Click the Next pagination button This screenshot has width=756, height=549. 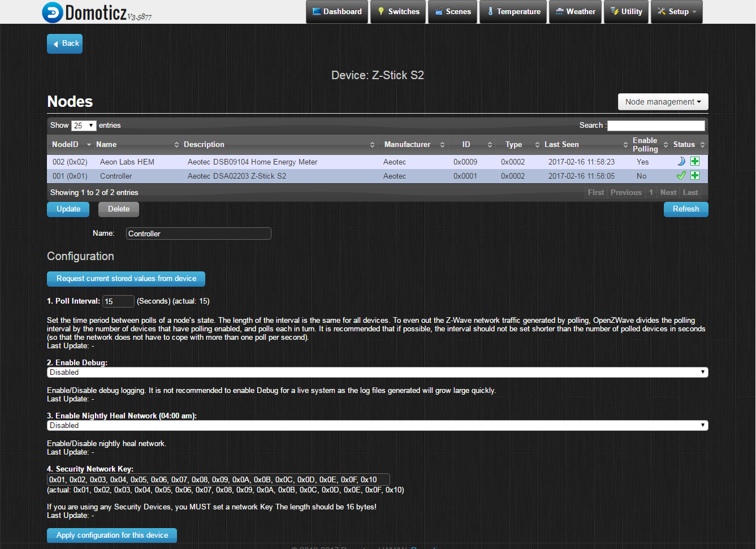click(668, 193)
